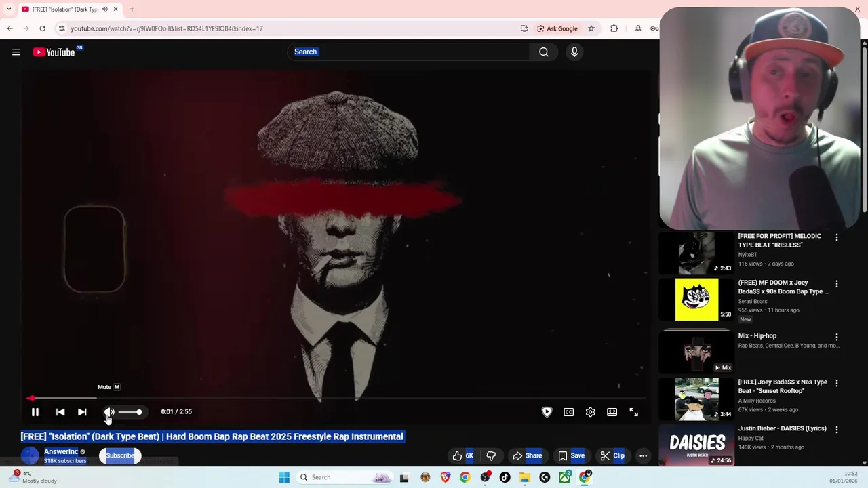Open the Windows Start menu

pyautogui.click(x=284, y=478)
